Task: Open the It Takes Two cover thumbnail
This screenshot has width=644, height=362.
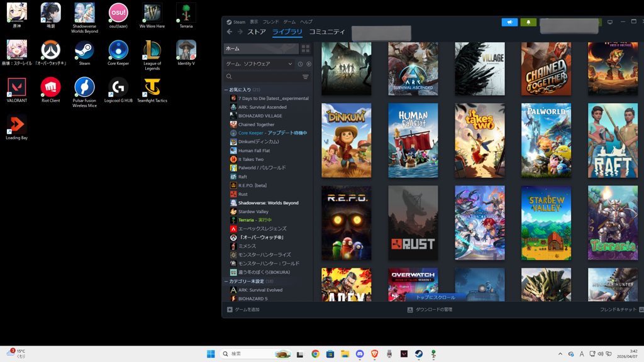Action: [x=480, y=140]
